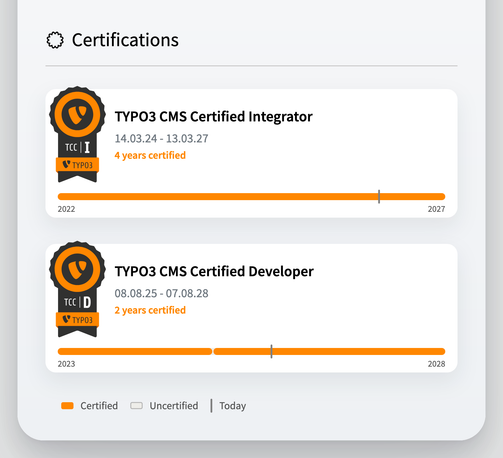Viewport: 503px width, 458px height.
Task: Click the '4 years certified' label
Action: (x=150, y=155)
